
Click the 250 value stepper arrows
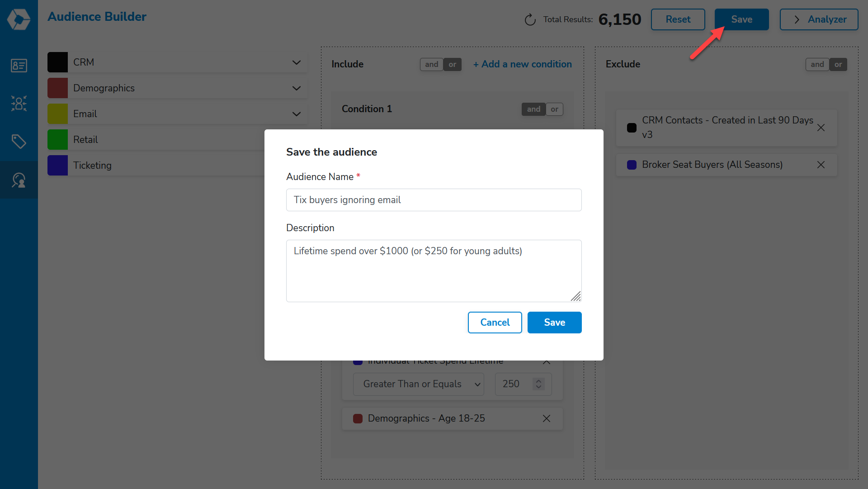pyautogui.click(x=538, y=384)
